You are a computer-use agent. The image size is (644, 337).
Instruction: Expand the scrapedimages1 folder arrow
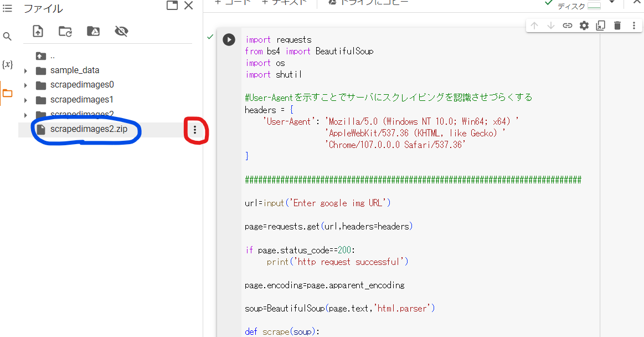click(x=25, y=100)
